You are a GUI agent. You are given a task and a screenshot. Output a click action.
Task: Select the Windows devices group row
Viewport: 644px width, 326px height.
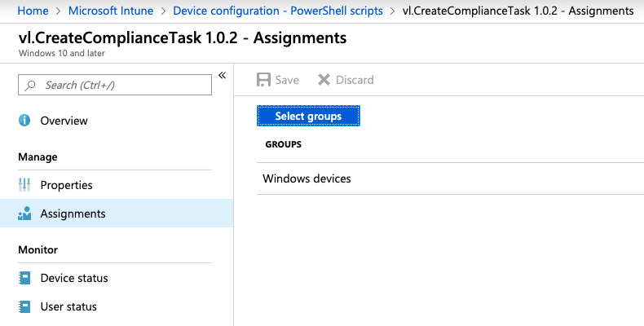(450, 178)
